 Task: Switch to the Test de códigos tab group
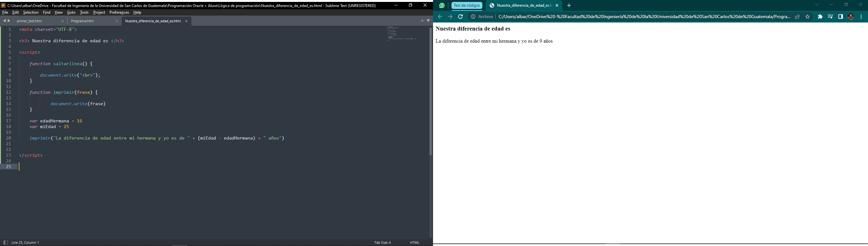[467, 5]
